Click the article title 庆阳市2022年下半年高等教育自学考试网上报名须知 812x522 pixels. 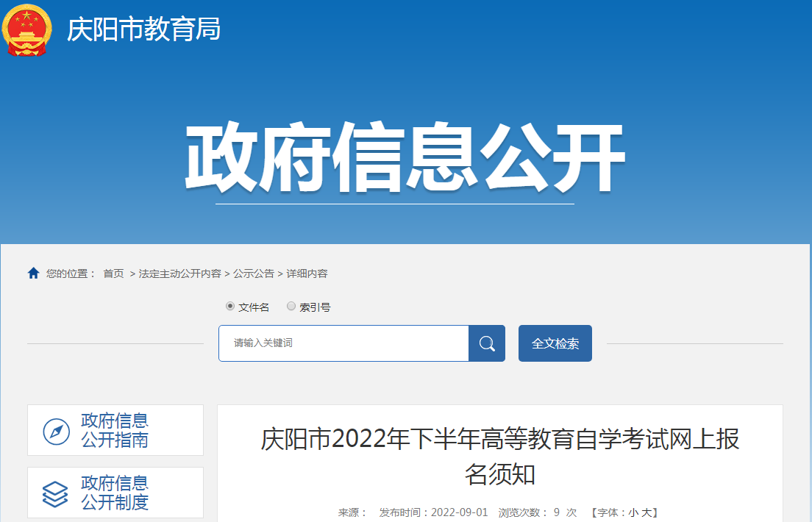(x=499, y=457)
